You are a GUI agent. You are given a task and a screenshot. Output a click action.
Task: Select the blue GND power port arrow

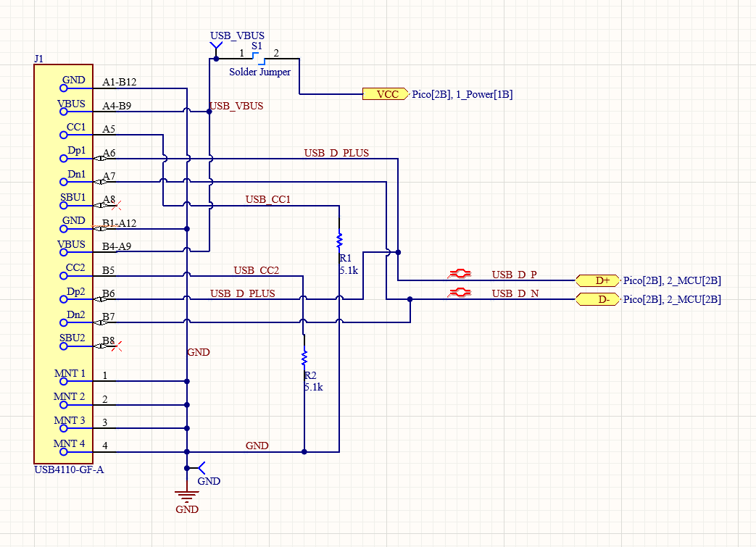click(x=199, y=468)
